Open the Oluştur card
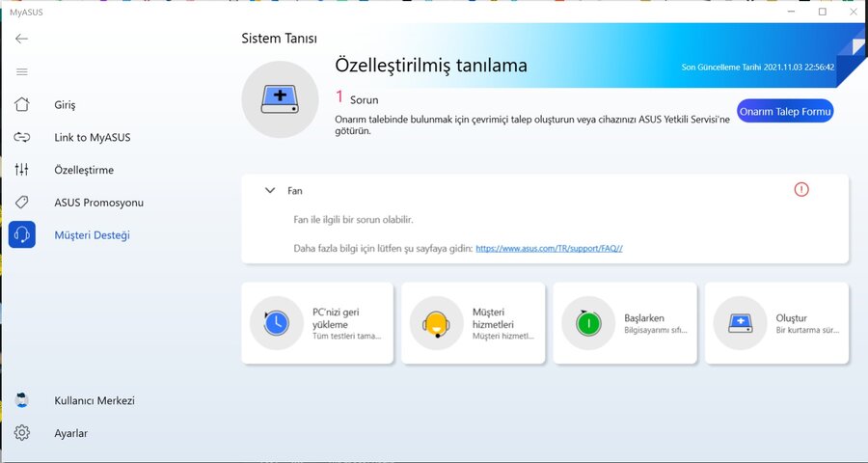 (x=776, y=323)
